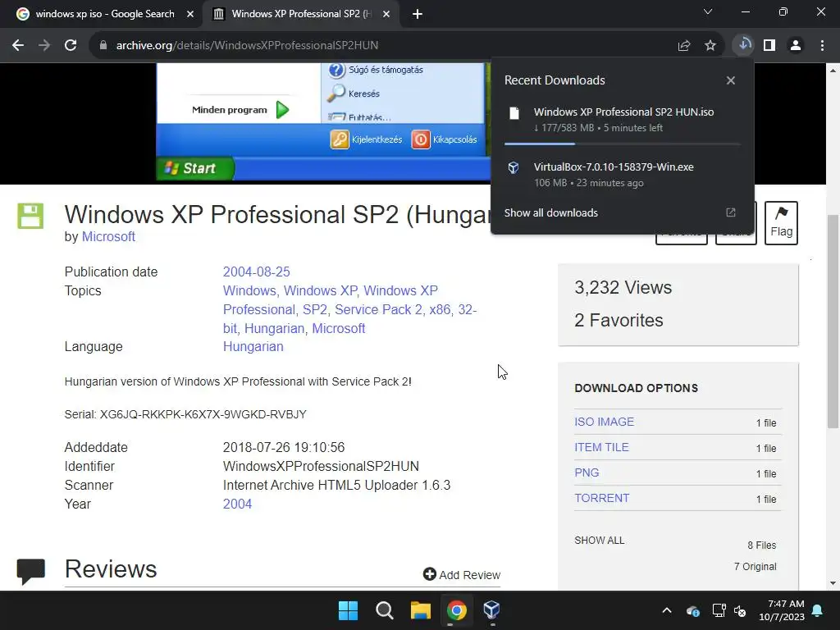Image resolution: width=840 pixels, height=630 pixels.
Task: Open the Service Pack 2 topic link
Action: (x=378, y=309)
